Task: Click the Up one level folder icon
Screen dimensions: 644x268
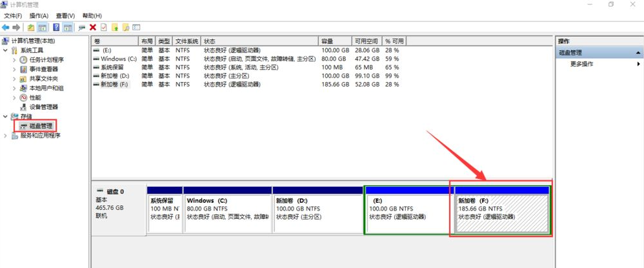Action: click(31, 28)
